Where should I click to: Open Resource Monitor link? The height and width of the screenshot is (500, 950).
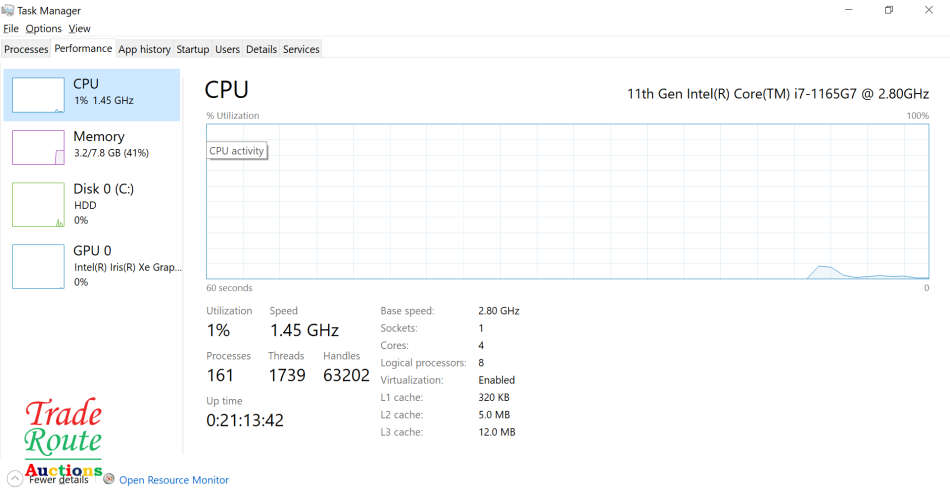(174, 480)
